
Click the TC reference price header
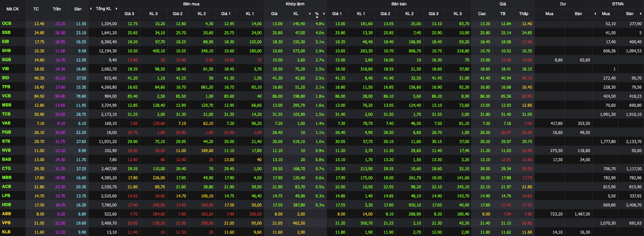pos(36,9)
